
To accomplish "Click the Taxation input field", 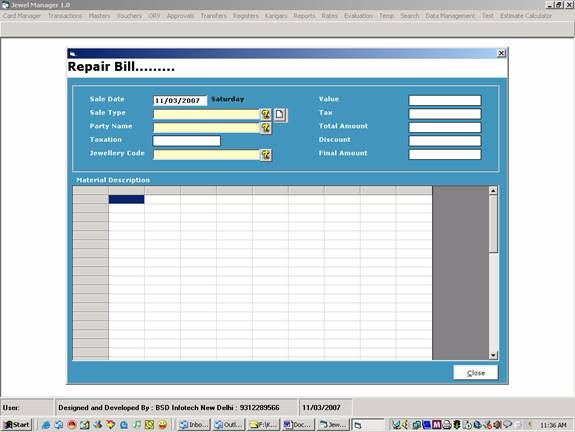I will click(187, 141).
